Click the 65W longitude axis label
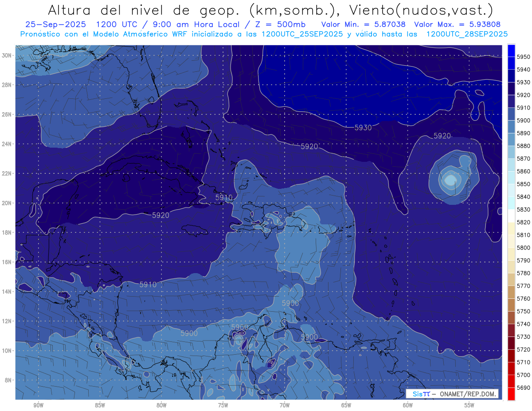532x411 pixels. (x=346, y=406)
